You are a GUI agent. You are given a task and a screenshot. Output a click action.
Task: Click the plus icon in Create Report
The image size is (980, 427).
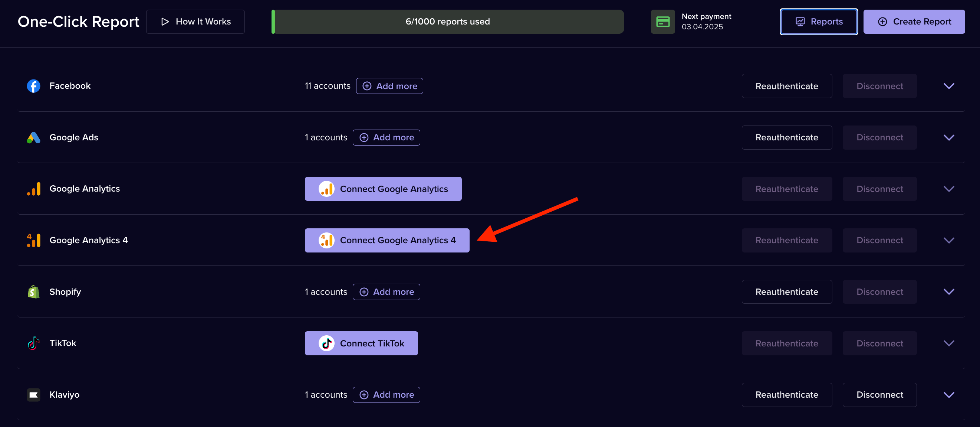coord(882,22)
